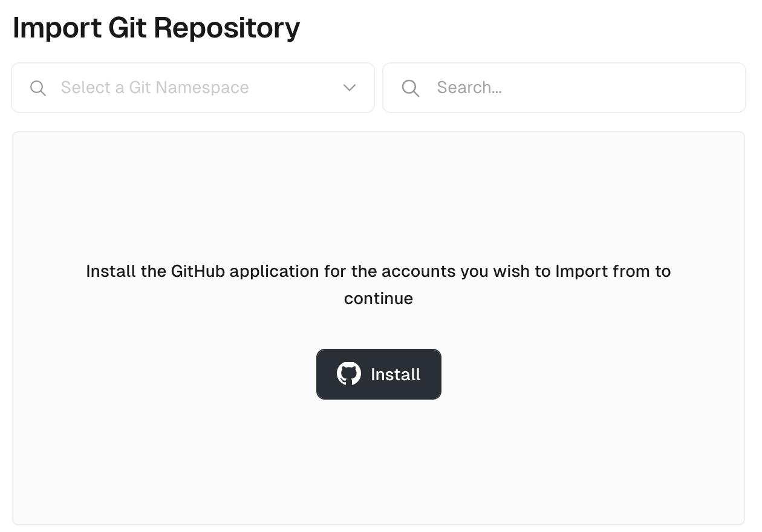Click magnifier icon in Git Namespace selector
762x532 pixels.
[38, 88]
